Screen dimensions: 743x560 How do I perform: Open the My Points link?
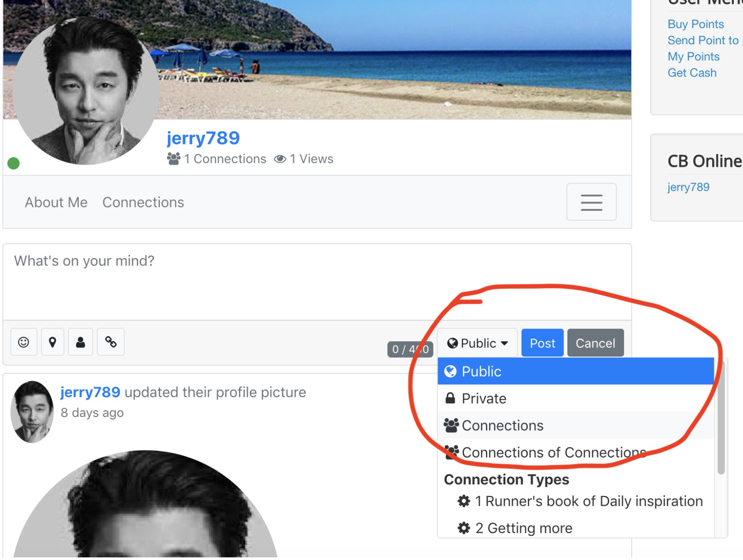(x=694, y=57)
